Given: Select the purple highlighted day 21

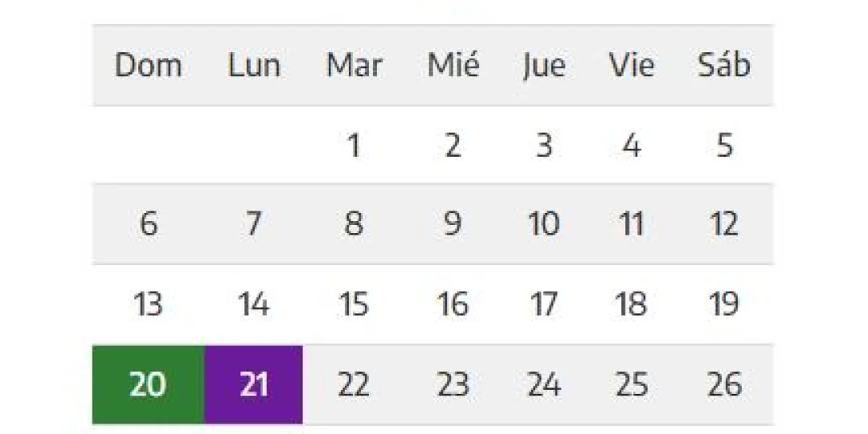Looking at the screenshot, I should click(x=253, y=385).
